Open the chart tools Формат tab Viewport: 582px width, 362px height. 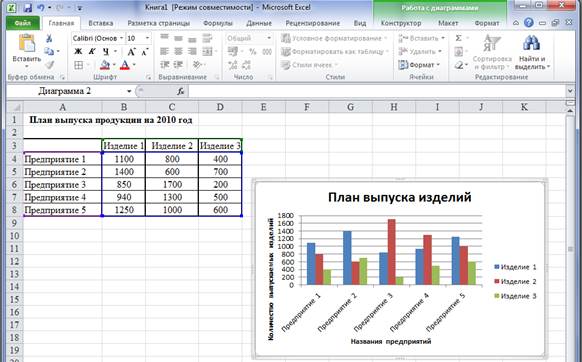click(487, 23)
